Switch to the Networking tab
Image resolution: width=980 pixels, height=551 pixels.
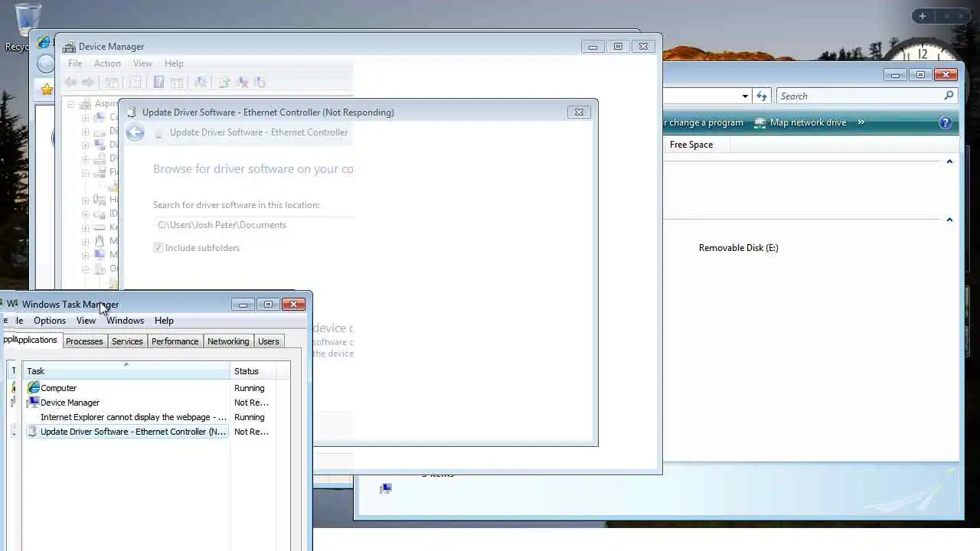[228, 341]
